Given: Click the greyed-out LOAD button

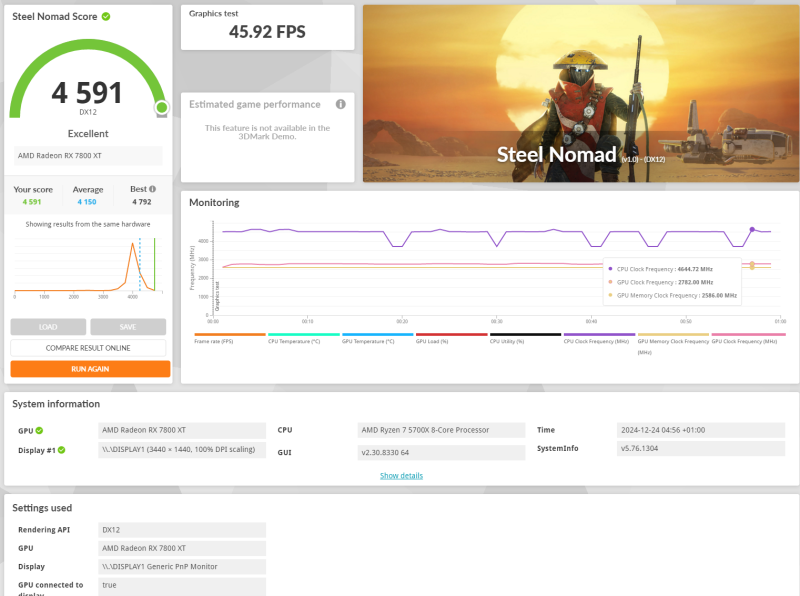Looking at the screenshot, I should (48, 327).
